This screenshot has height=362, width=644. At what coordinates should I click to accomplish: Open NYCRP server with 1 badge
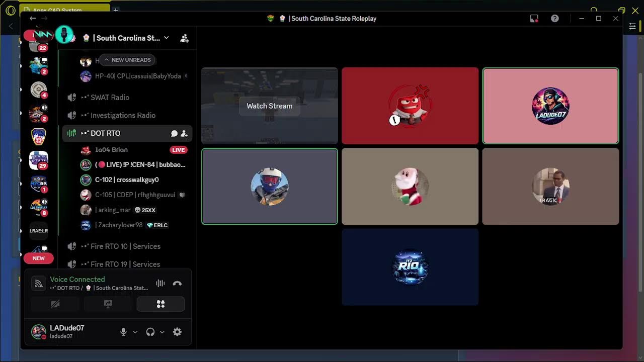pyautogui.click(x=39, y=184)
